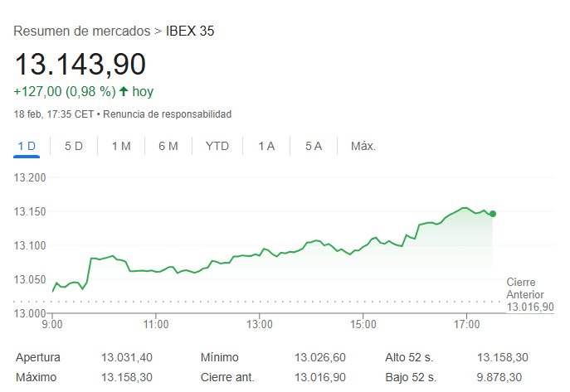Click the +127,00 (0,98 %) change text

[x=65, y=91]
